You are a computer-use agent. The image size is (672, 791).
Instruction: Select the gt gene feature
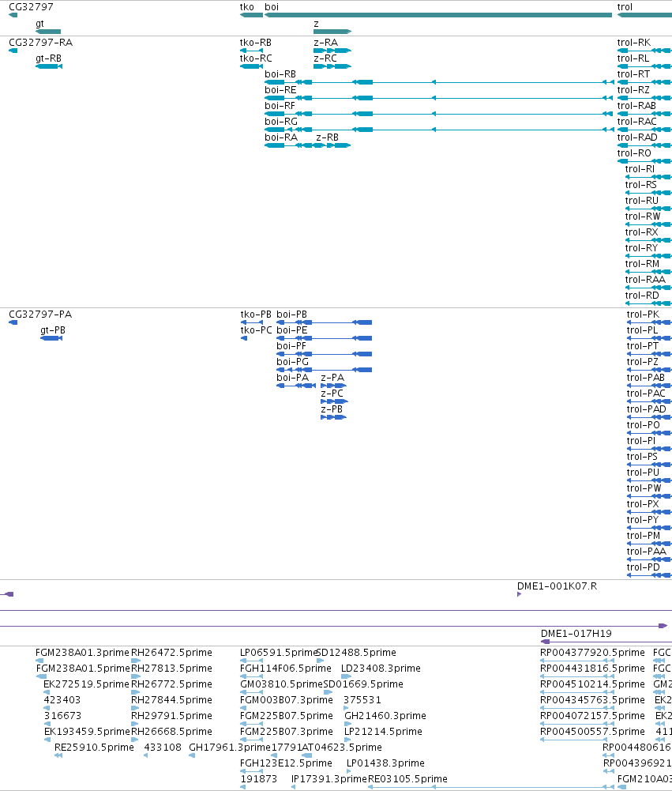[48, 32]
